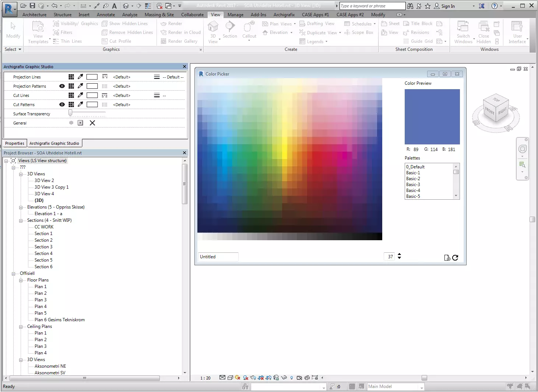Click the Projection Patterns color swatch
The width and height of the screenshot is (538, 392).
92,86
